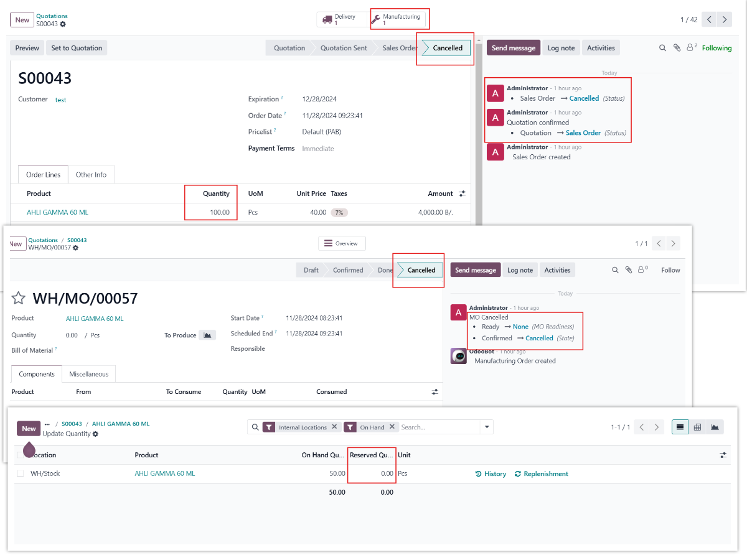
Task: Open the Update Quantity gear icon
Action: 95,434
